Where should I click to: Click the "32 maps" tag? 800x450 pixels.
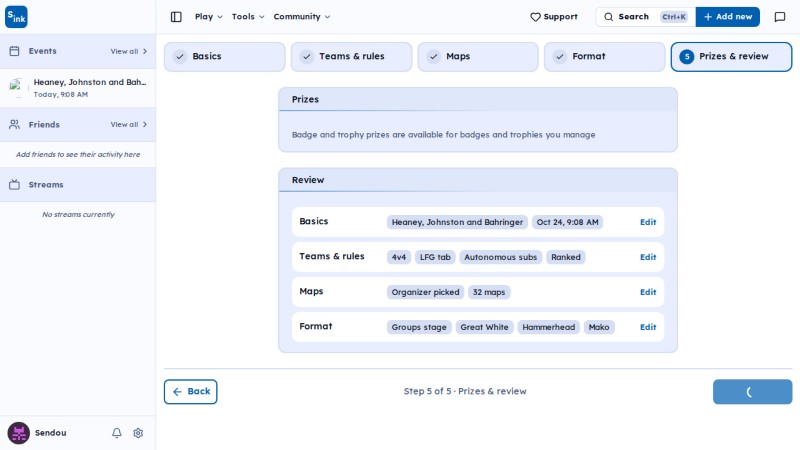489,292
